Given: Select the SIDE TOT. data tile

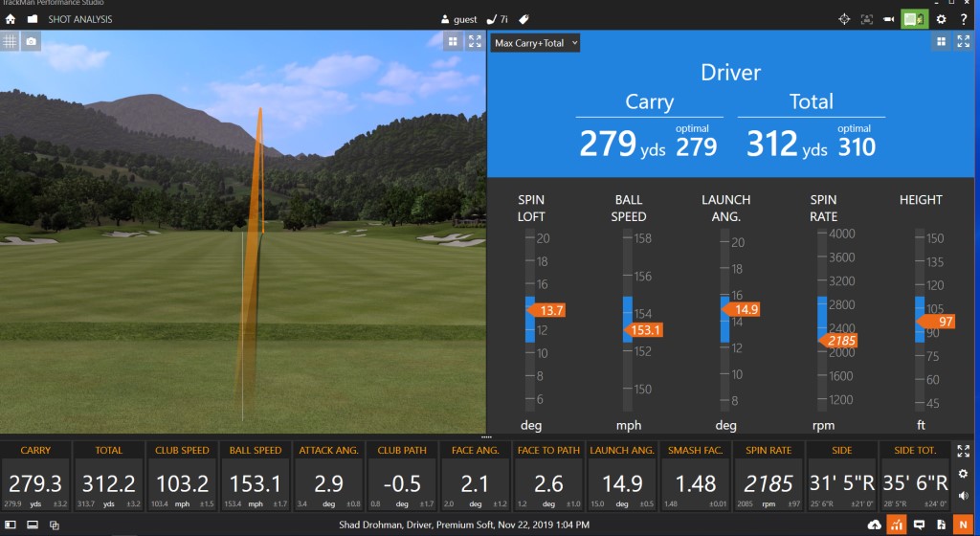Looking at the screenshot, I should [x=915, y=477].
